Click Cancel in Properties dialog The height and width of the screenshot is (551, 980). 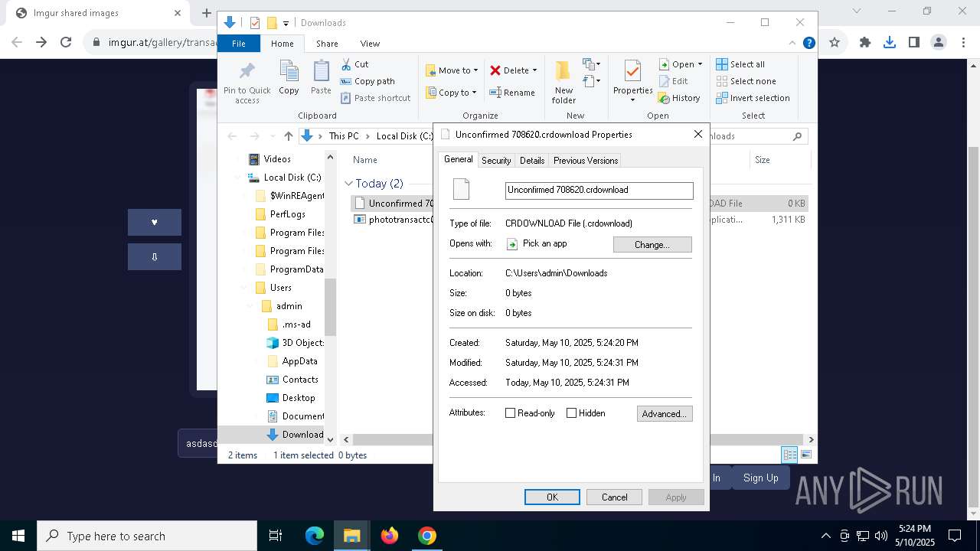614,497
